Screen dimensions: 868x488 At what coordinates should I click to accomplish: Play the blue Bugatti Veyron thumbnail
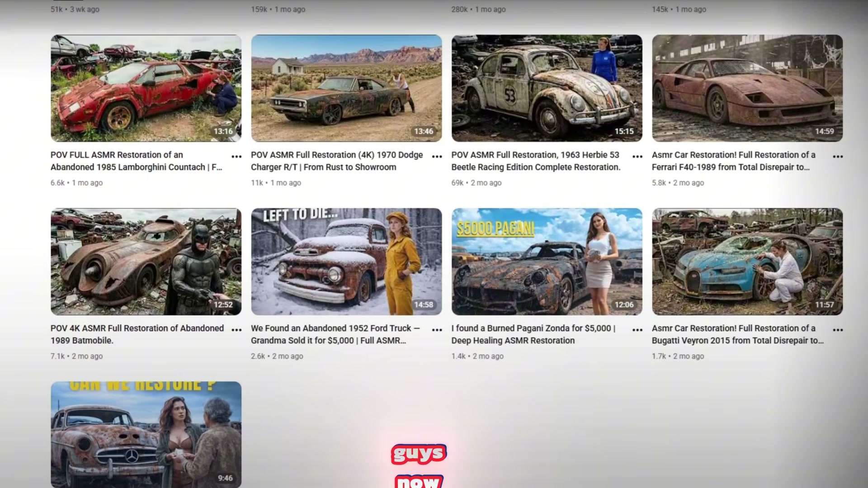(747, 262)
